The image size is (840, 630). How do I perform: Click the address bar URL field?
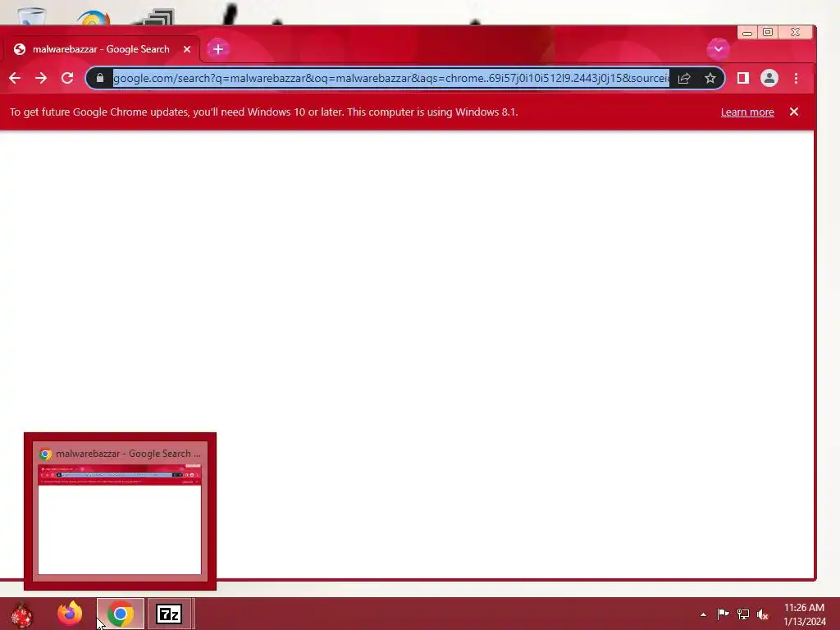[x=390, y=78]
